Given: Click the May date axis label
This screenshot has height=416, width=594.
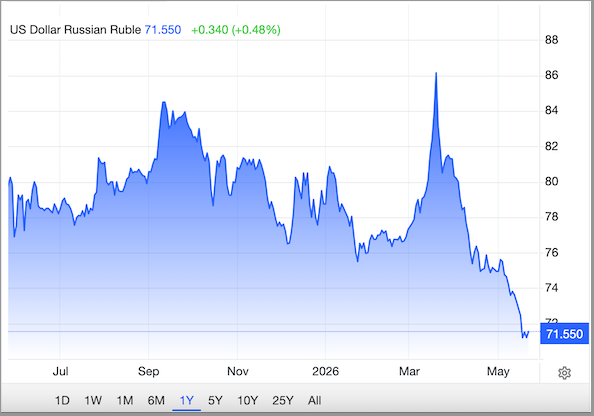Looking at the screenshot, I should pyautogui.click(x=498, y=371).
